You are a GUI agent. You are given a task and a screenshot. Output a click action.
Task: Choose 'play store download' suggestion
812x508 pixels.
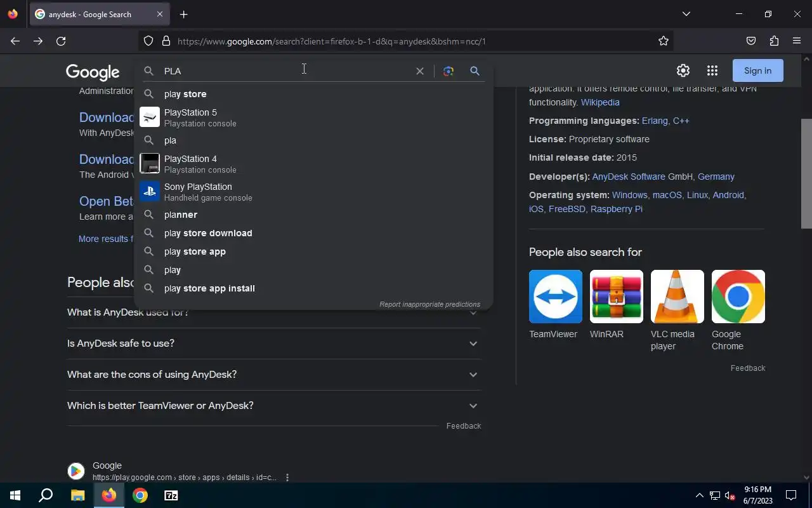click(313, 233)
